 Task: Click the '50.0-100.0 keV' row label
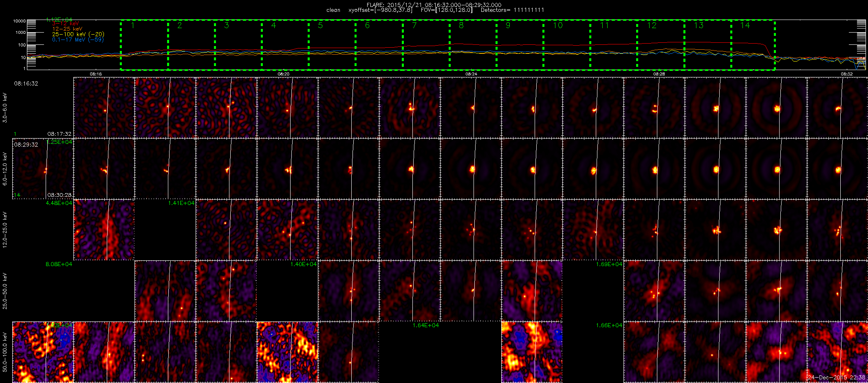[x=5, y=352]
